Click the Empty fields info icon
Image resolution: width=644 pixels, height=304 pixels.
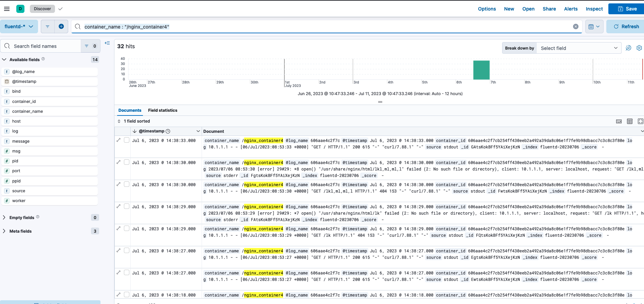(x=38, y=217)
